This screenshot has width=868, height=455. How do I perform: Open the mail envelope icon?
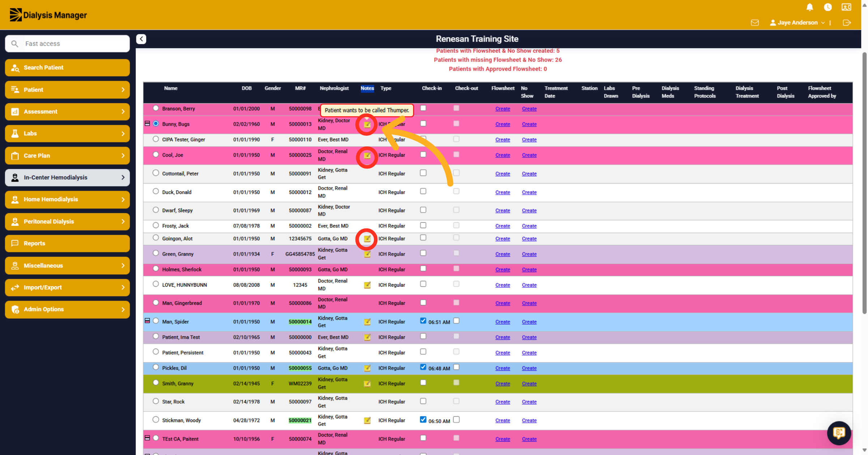[755, 22]
